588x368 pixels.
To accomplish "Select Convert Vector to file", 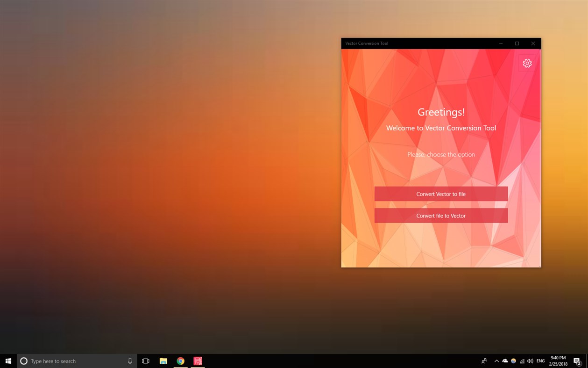I will tap(440, 194).
